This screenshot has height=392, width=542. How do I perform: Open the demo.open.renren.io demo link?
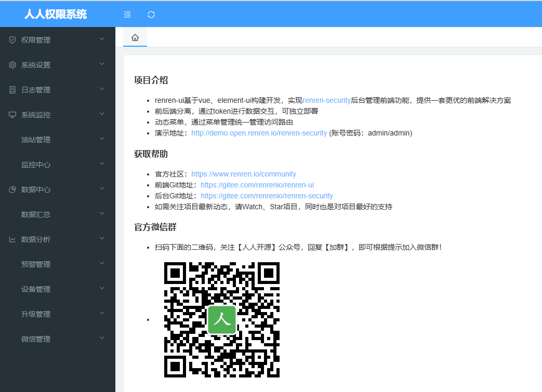[x=259, y=133]
